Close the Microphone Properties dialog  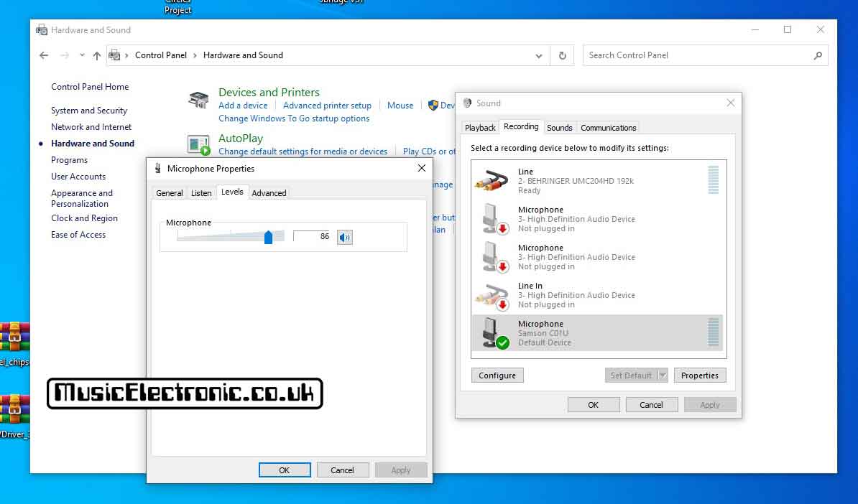[x=421, y=168]
